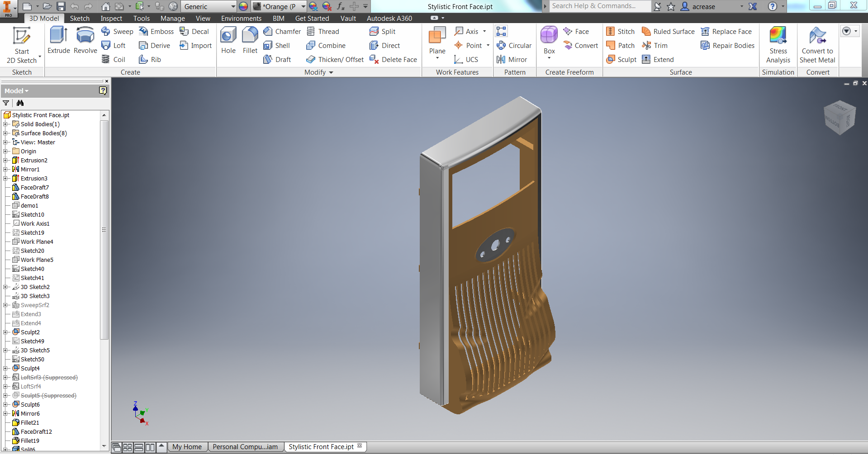Click the Combine tool

pos(326,45)
